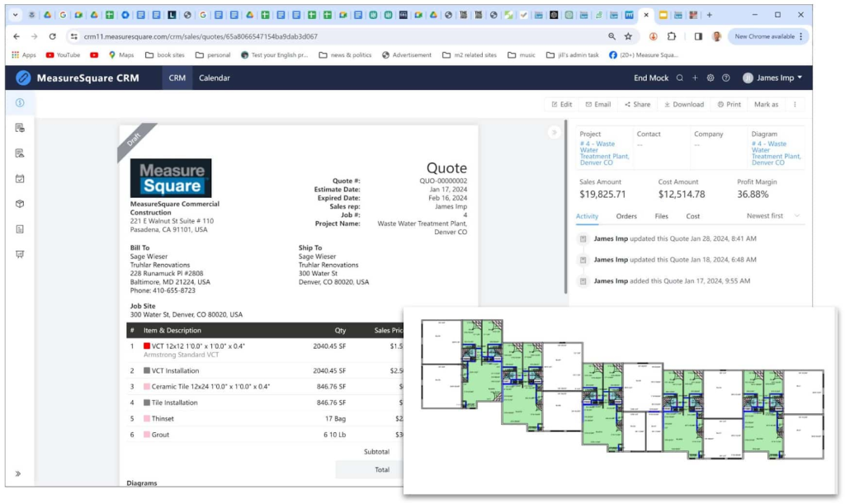Screen dimensions: 845x504
Task: Click the plus icon in CRM header
Action: click(x=696, y=78)
